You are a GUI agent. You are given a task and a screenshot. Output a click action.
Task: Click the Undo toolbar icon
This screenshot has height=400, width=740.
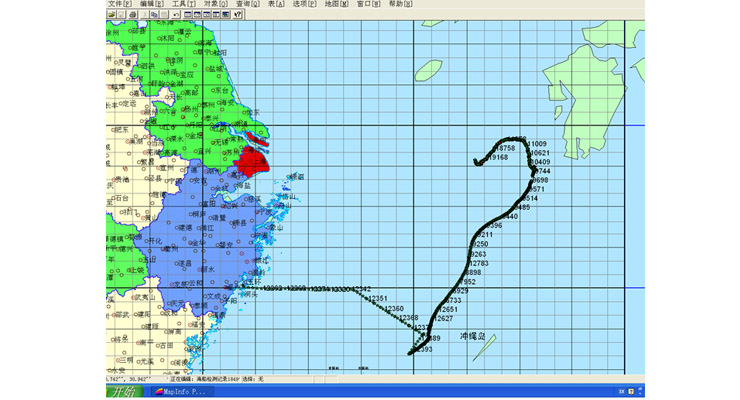[x=175, y=15]
